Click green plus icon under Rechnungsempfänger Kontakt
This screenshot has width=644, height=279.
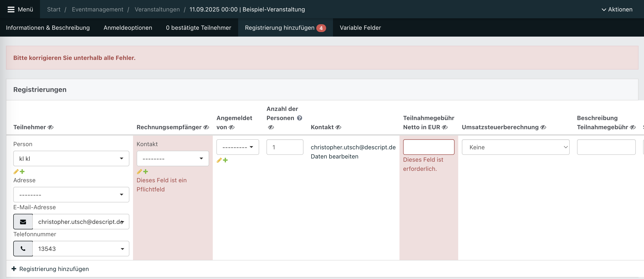click(x=146, y=172)
